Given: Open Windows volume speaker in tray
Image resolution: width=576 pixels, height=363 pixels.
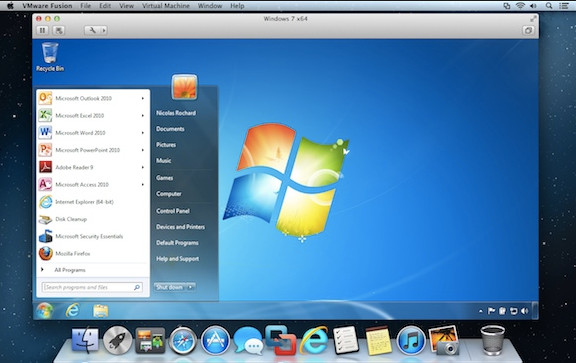Looking at the screenshot, I should (x=525, y=311).
